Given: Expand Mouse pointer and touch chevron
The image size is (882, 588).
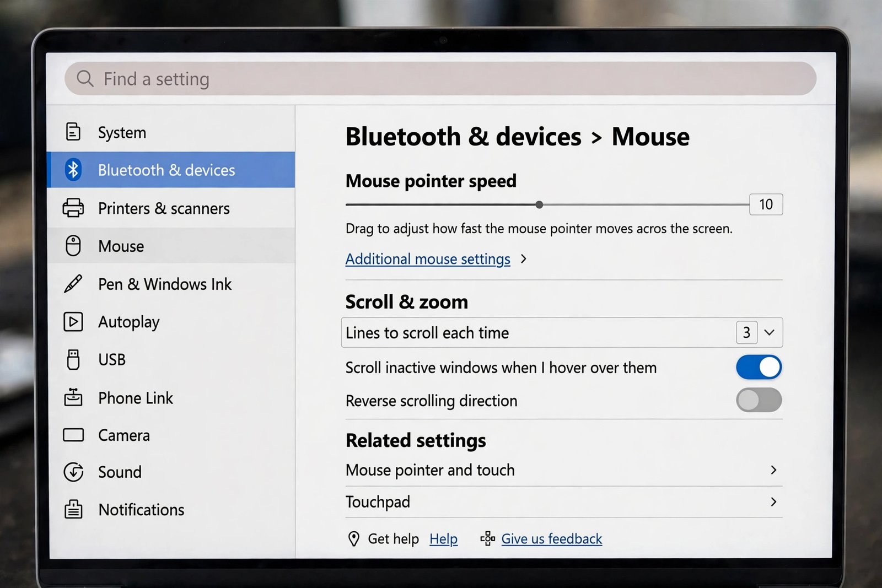Looking at the screenshot, I should pos(773,470).
